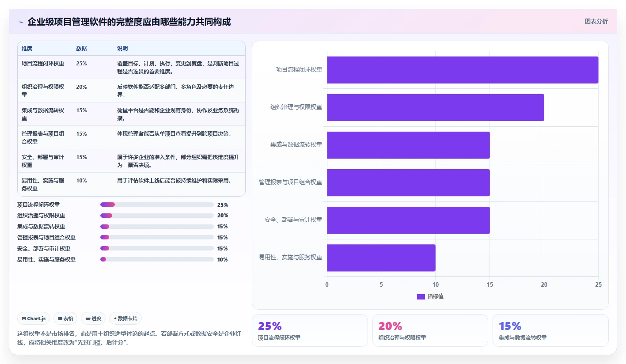Click the 易用性、实施与服务权重 progress bar
626x364 pixels.
[x=157, y=260]
